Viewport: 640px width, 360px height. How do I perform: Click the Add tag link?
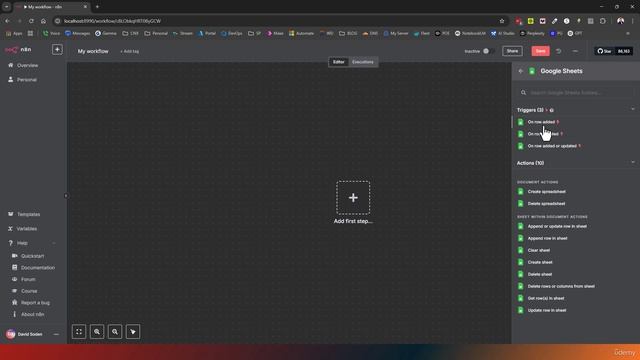pos(129,51)
